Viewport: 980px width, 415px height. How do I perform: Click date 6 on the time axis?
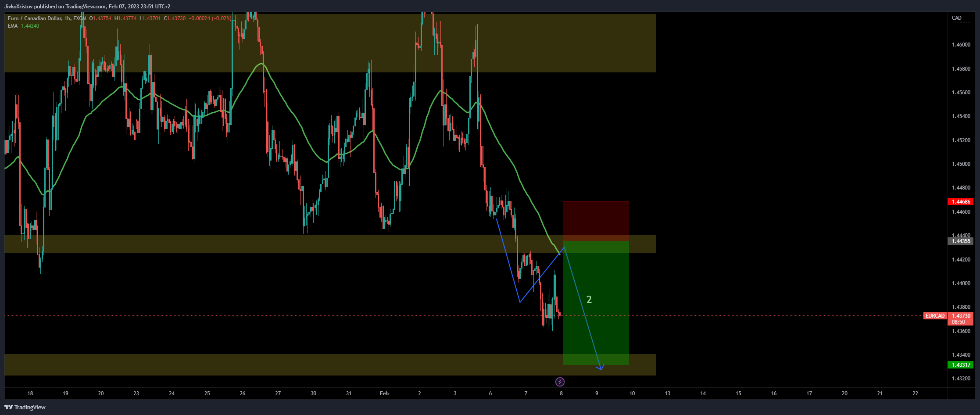(490, 394)
